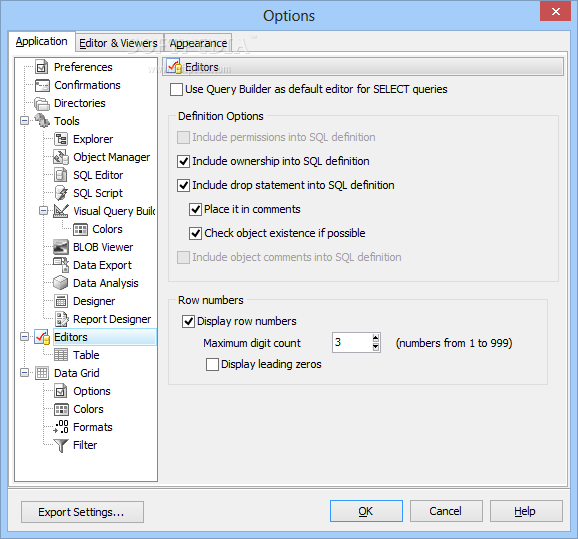Uncheck Include ownership into SQL definition

[184, 161]
